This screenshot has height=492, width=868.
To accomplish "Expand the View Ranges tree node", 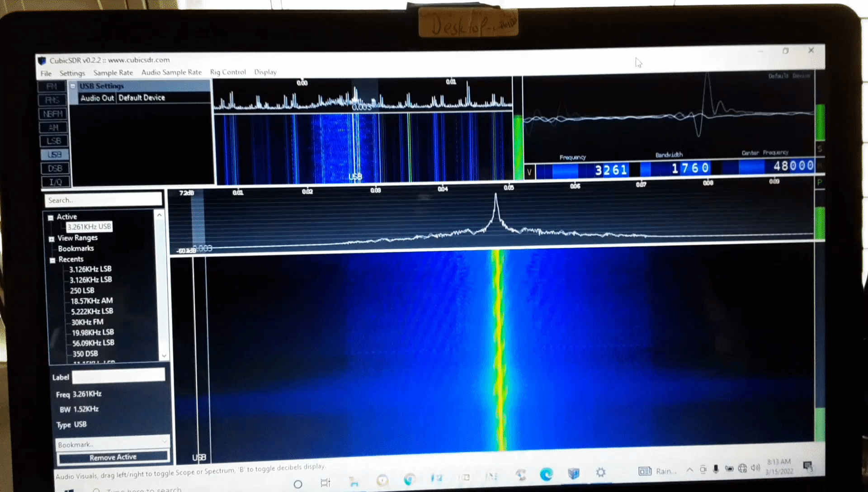I will pyautogui.click(x=52, y=239).
